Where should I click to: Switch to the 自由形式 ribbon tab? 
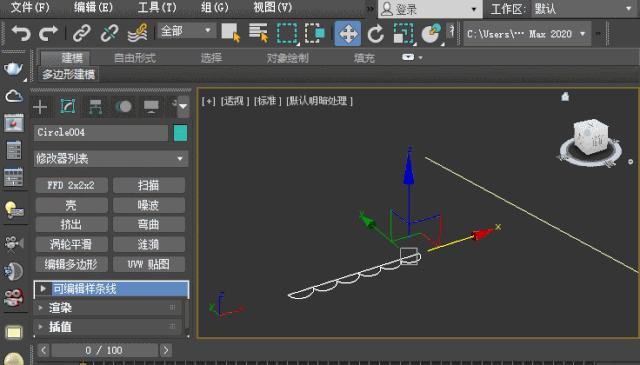135,58
